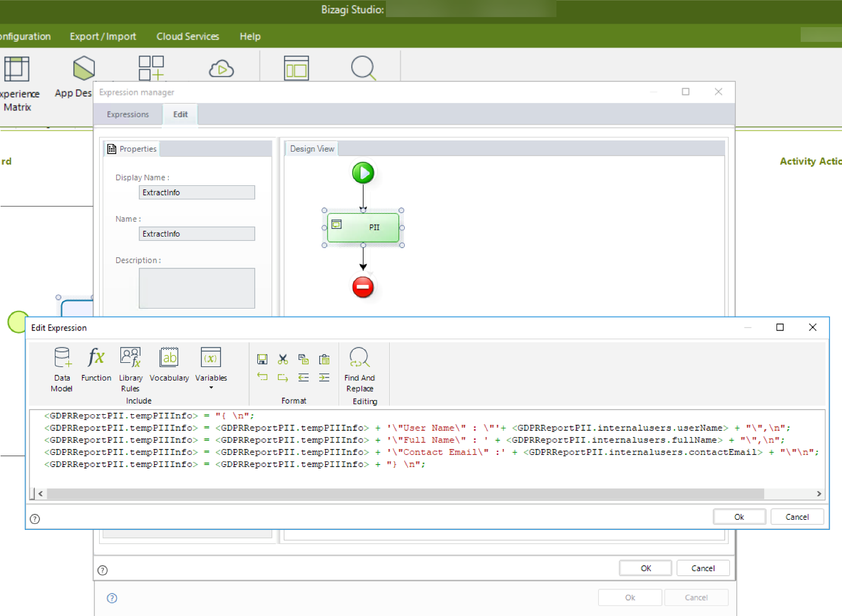Click the Variables icon
Screen dimensions: 842x616
[x=211, y=359]
